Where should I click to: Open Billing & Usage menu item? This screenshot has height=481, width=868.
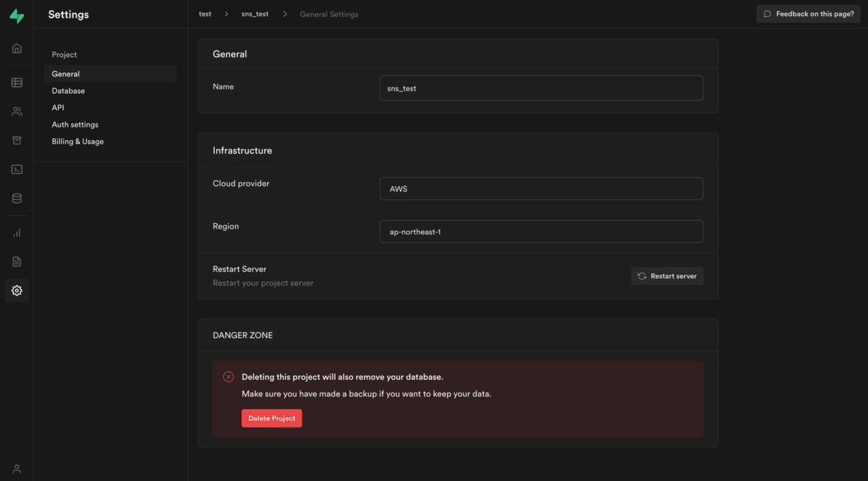click(78, 142)
